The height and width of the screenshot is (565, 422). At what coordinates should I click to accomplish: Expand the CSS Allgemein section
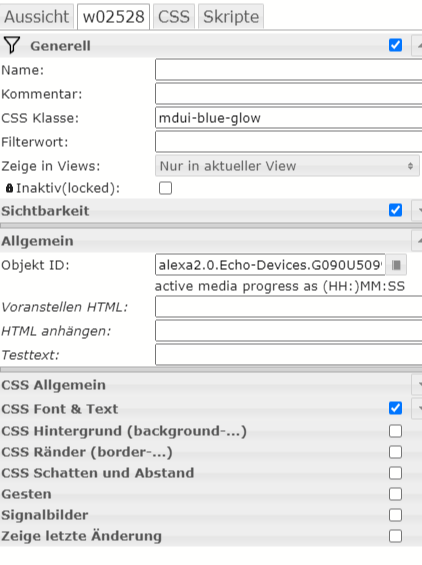417,385
